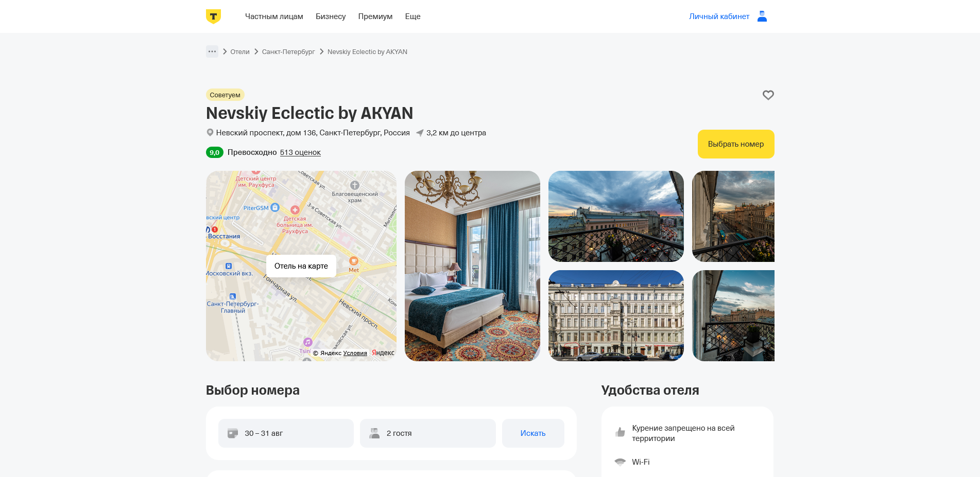
Task: Select the Премиум menu item
Action: pos(375,16)
